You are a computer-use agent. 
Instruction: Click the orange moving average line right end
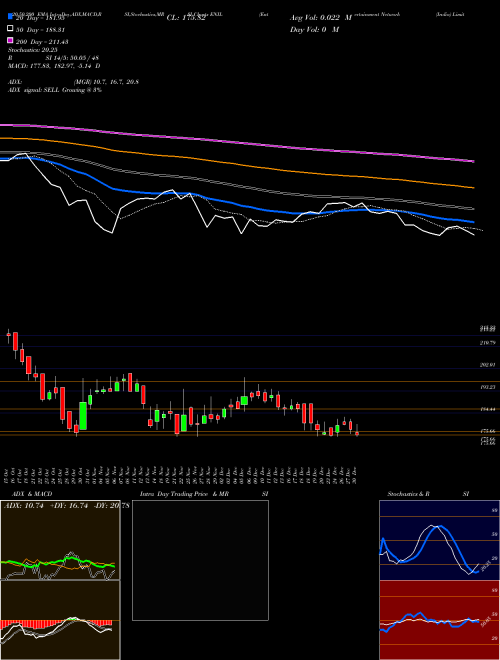pyautogui.click(x=473, y=187)
